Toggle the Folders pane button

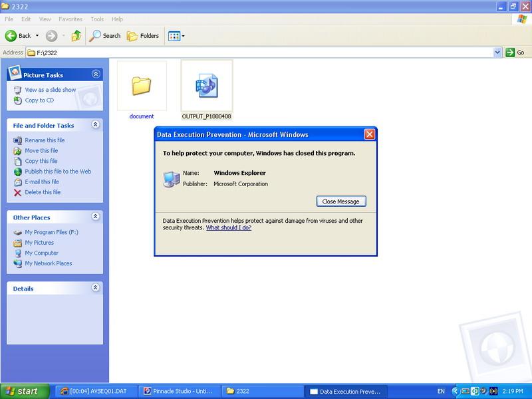(x=143, y=36)
